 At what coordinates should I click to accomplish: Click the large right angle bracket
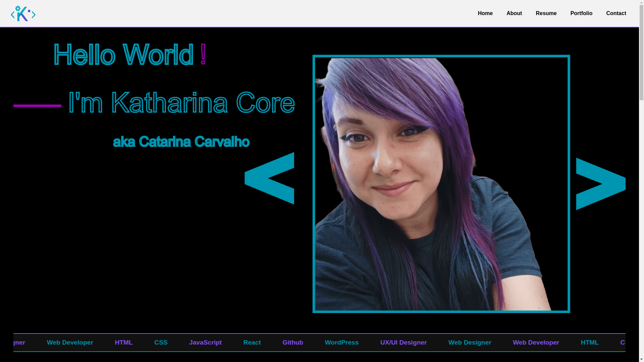(x=601, y=184)
